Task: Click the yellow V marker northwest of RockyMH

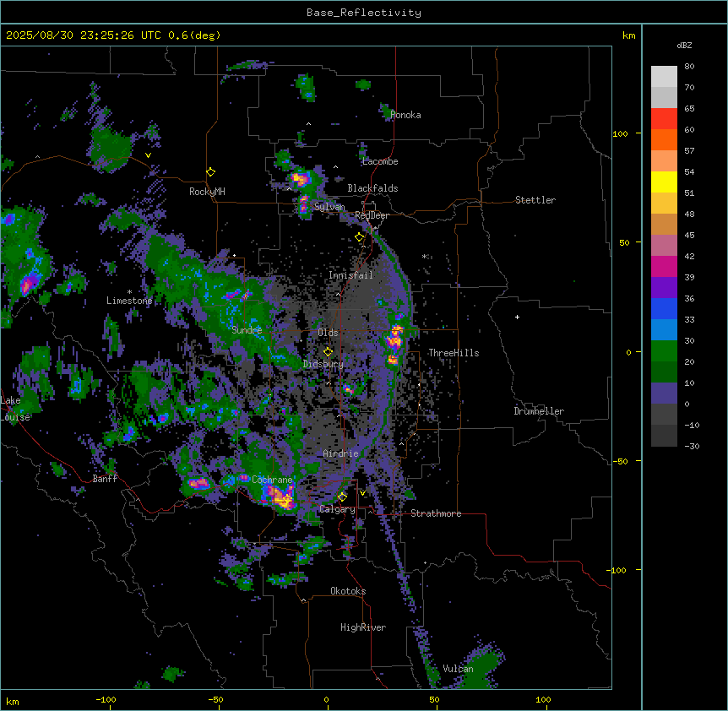Action: pos(148,155)
